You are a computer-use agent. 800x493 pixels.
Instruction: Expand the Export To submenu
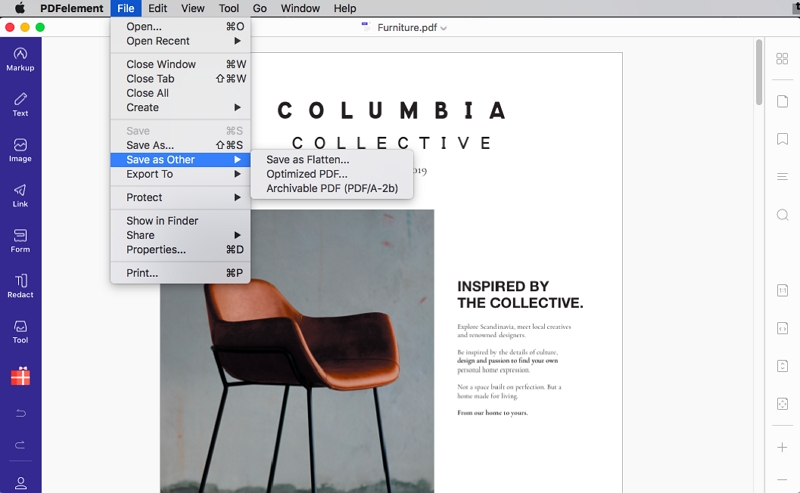181,174
